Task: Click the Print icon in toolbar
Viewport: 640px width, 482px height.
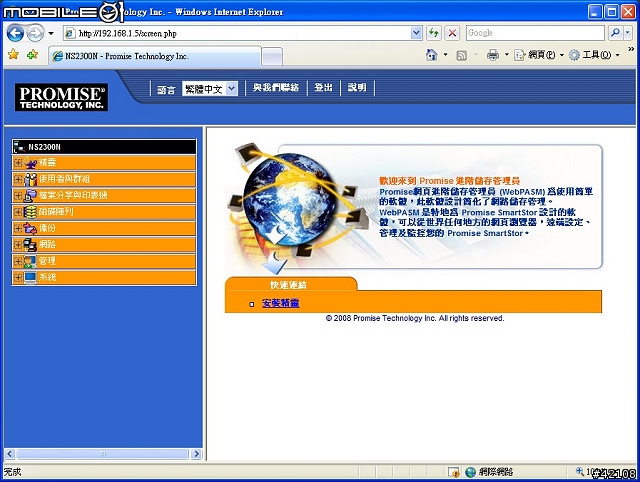Action: coord(493,55)
